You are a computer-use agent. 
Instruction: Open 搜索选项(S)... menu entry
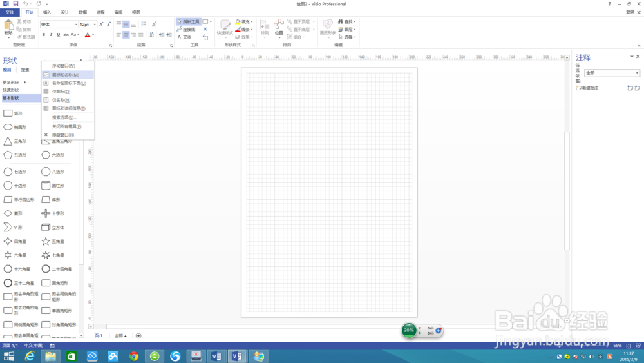click(68, 117)
